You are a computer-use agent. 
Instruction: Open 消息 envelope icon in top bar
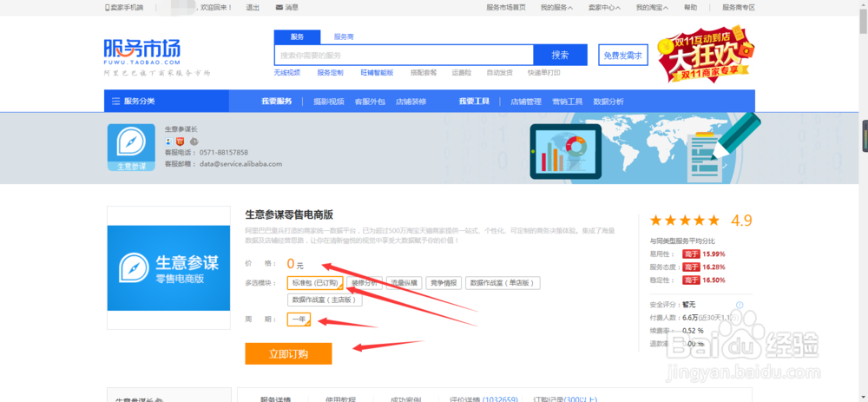coord(279,7)
